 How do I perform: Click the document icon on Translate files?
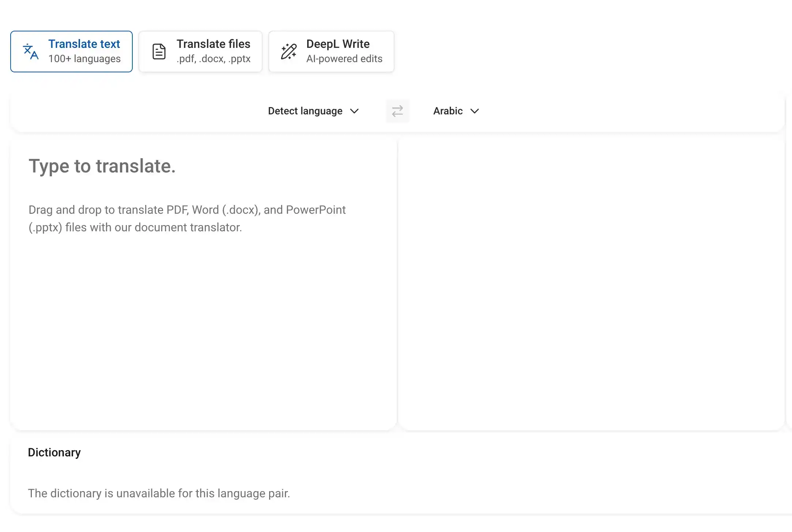tap(159, 51)
